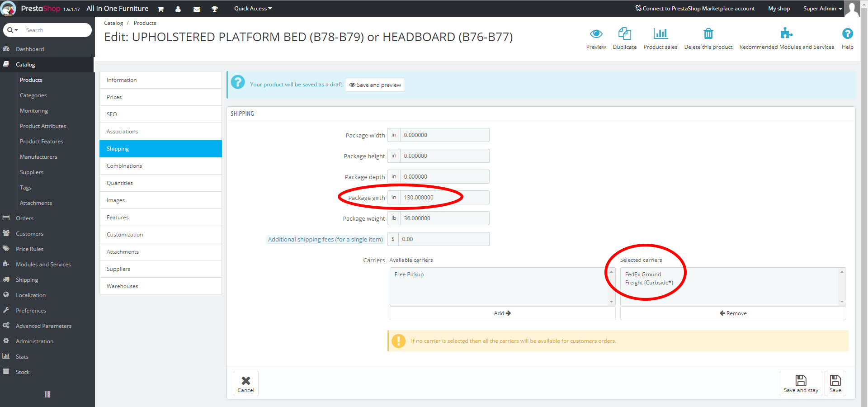The image size is (868, 407).
Task: Open the Images tab
Action: pyautogui.click(x=160, y=200)
